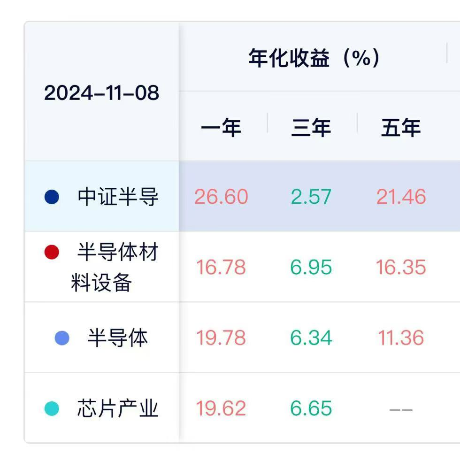Click the 26.60 one-year return value
The height and width of the screenshot is (476, 460).
[x=221, y=197]
